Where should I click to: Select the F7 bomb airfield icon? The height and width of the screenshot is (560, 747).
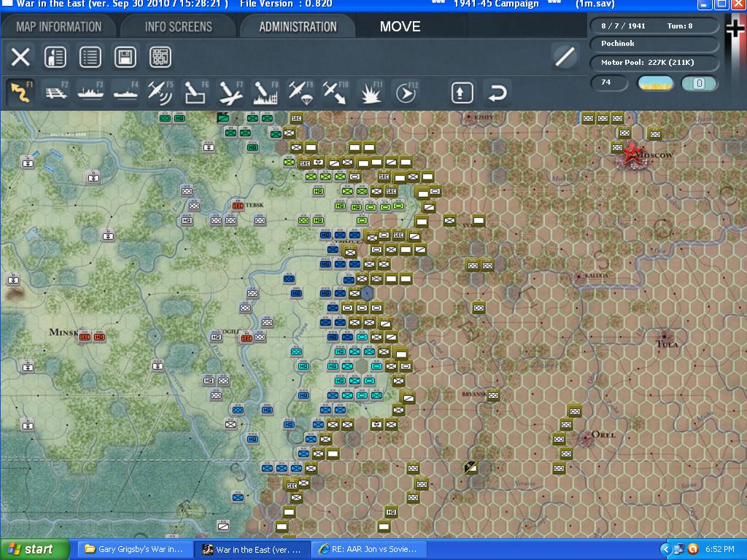point(231,92)
